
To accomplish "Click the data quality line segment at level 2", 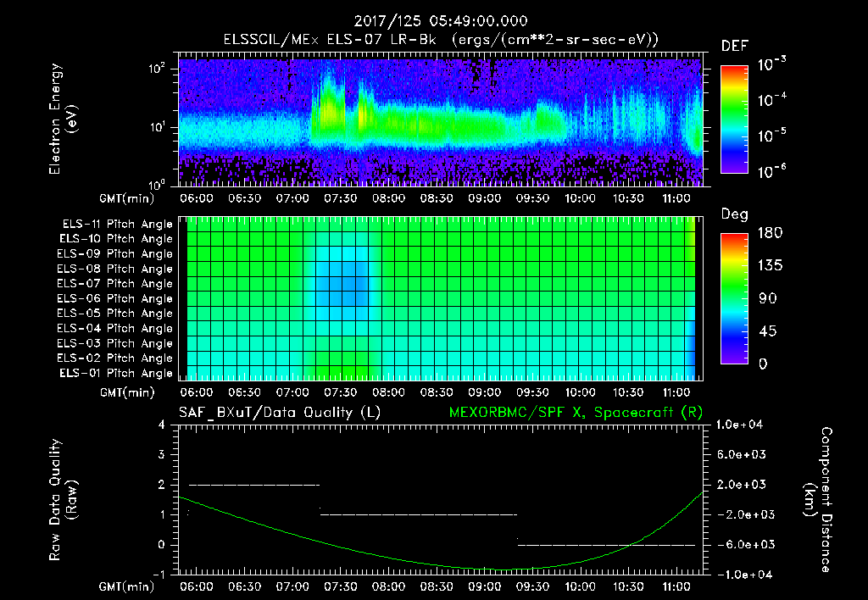I will point(254,485).
